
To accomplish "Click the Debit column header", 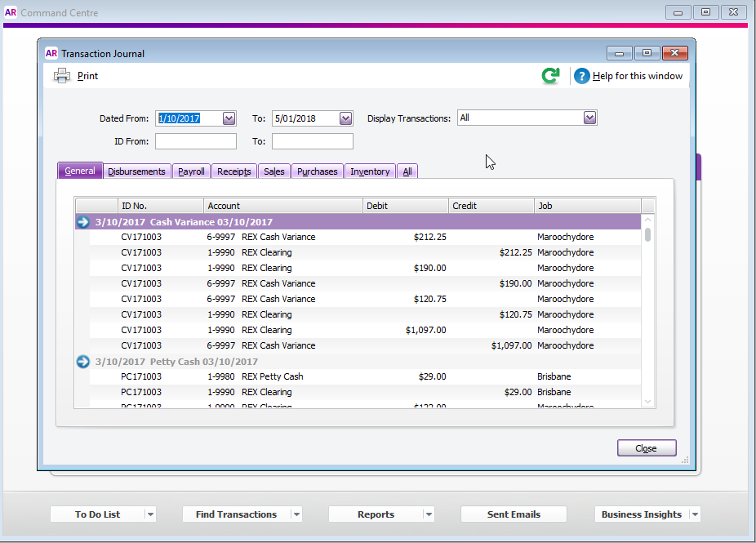I will [x=406, y=206].
